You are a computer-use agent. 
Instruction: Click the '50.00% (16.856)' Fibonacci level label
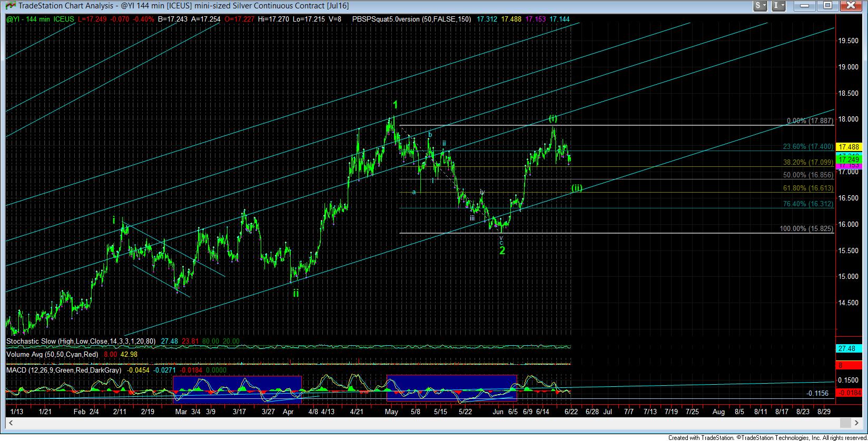(x=808, y=175)
